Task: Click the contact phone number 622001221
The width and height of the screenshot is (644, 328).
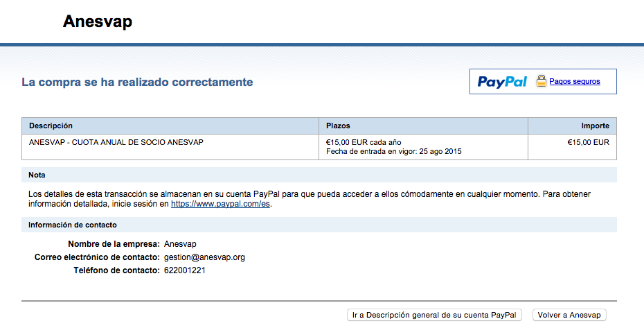Action: (184, 270)
